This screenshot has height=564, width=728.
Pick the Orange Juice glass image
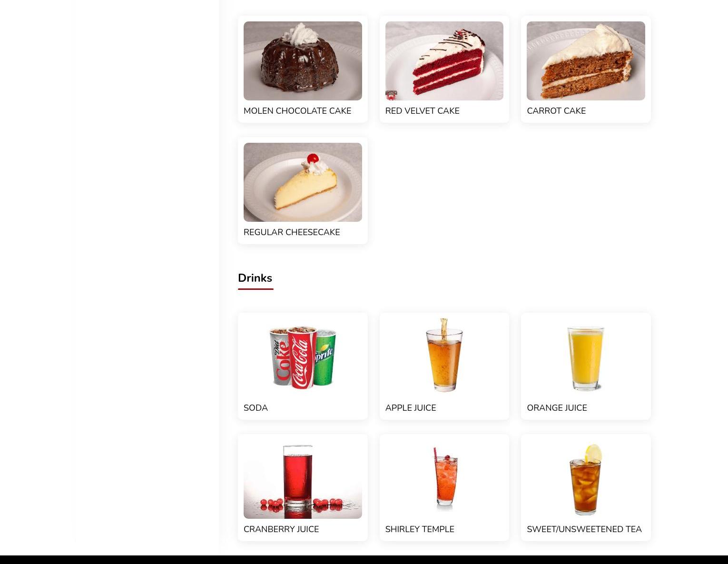point(586,358)
